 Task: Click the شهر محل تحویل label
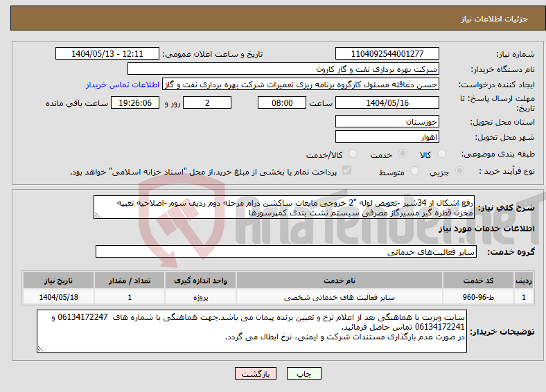(x=505, y=138)
